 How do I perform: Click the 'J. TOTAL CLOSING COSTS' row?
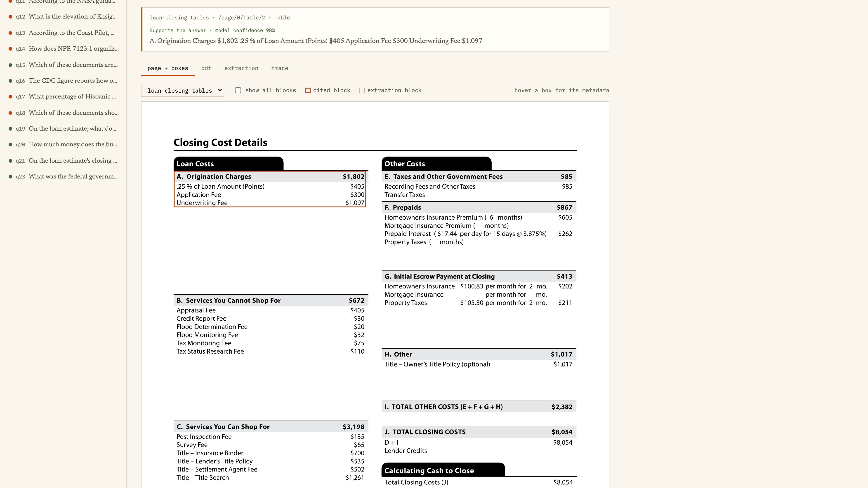tap(479, 432)
